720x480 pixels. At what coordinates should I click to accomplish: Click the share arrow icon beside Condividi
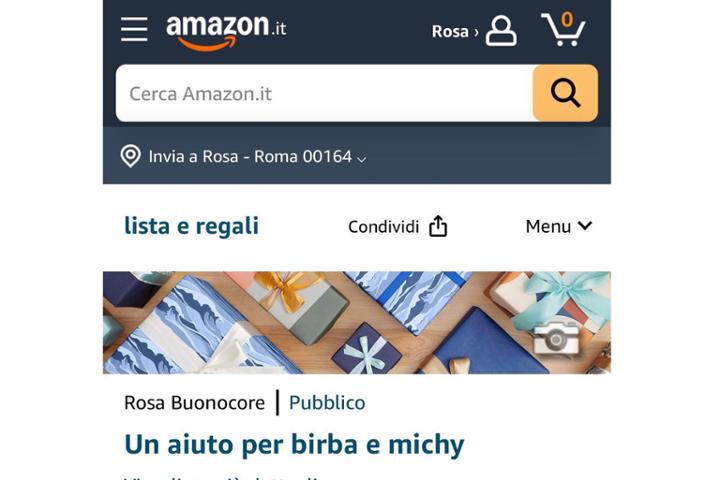tap(438, 226)
